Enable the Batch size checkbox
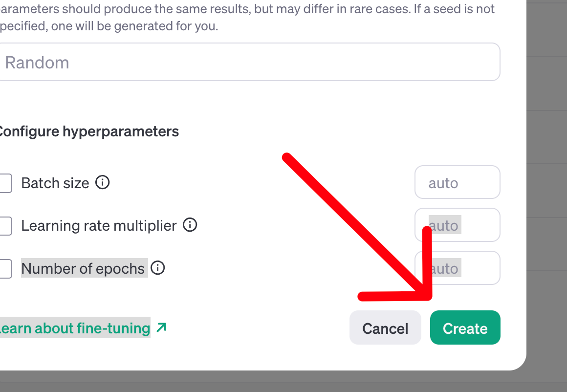 pos(5,183)
